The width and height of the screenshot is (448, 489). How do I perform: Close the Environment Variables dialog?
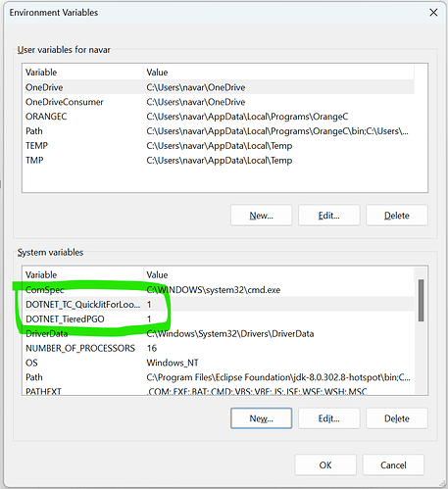click(433, 13)
